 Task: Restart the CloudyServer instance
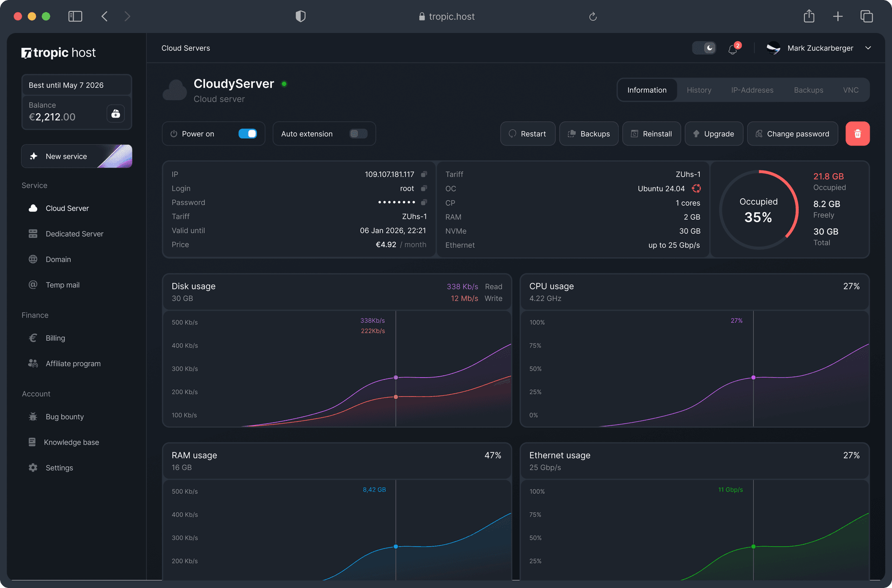pos(528,134)
